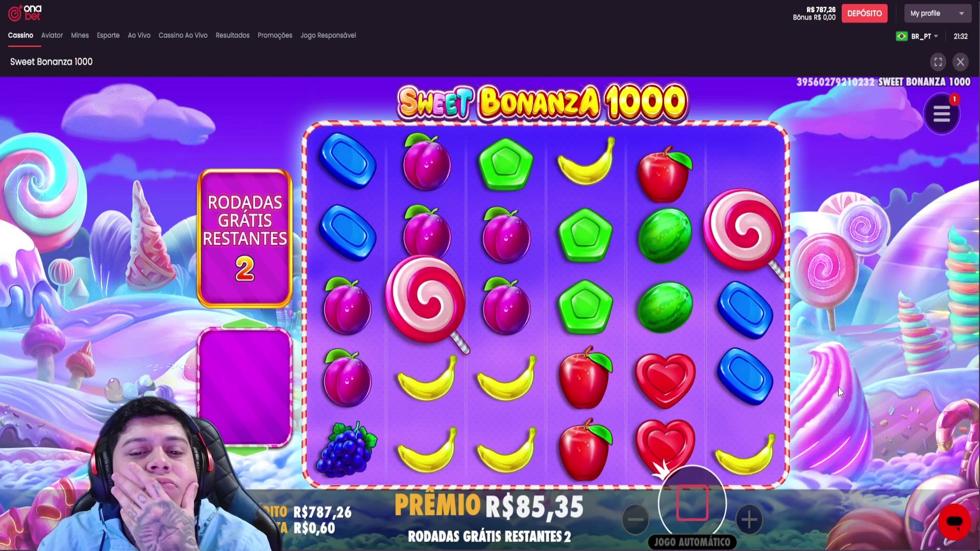The image size is (980, 551).
Task: Click the Brazil flag icon
Action: pyautogui.click(x=902, y=36)
